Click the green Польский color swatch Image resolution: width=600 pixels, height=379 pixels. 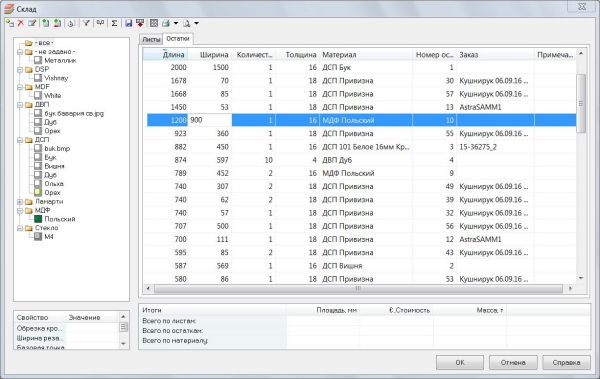click(x=38, y=219)
